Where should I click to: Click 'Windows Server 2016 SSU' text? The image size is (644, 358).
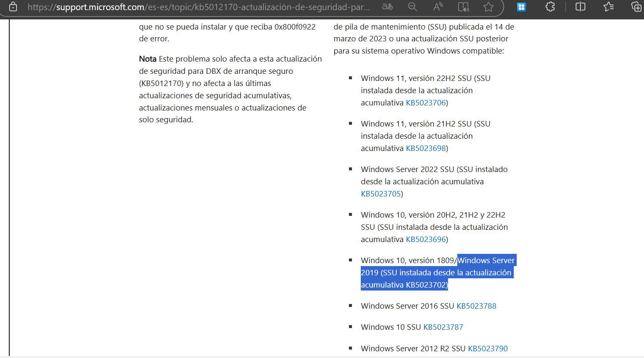click(x=407, y=306)
